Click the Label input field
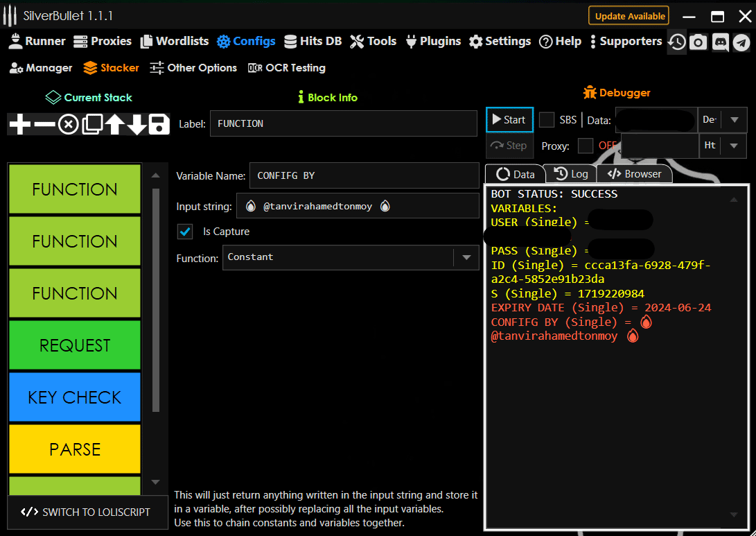This screenshot has width=756, height=536. coord(343,123)
